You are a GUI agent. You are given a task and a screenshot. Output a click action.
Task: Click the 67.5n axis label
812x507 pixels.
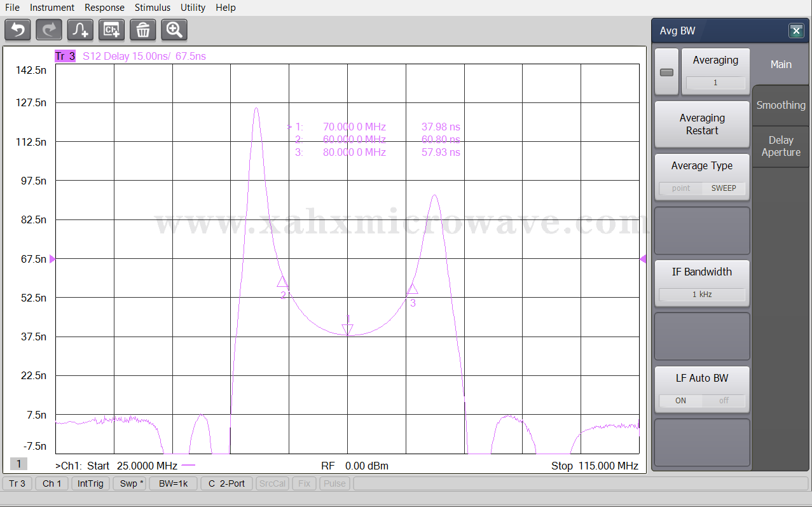click(34, 259)
